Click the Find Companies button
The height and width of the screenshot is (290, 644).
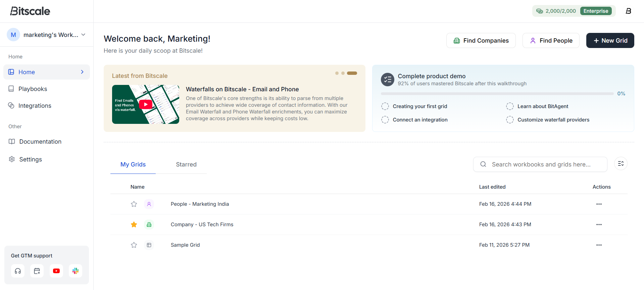click(481, 40)
